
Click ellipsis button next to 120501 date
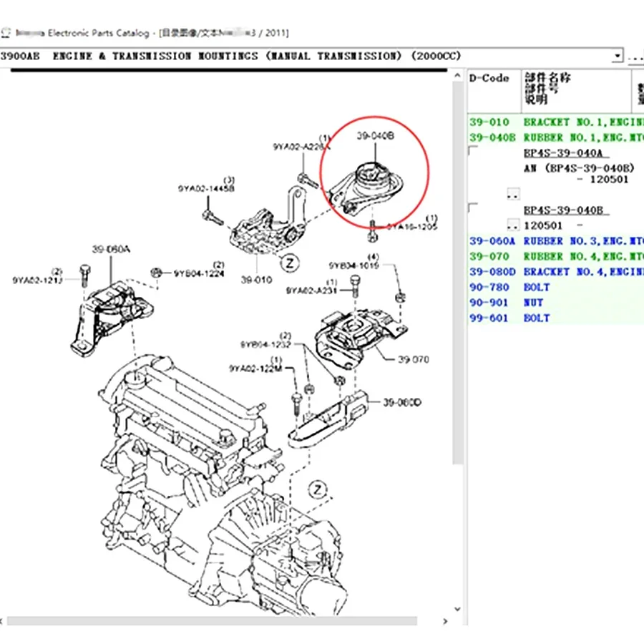513,225
